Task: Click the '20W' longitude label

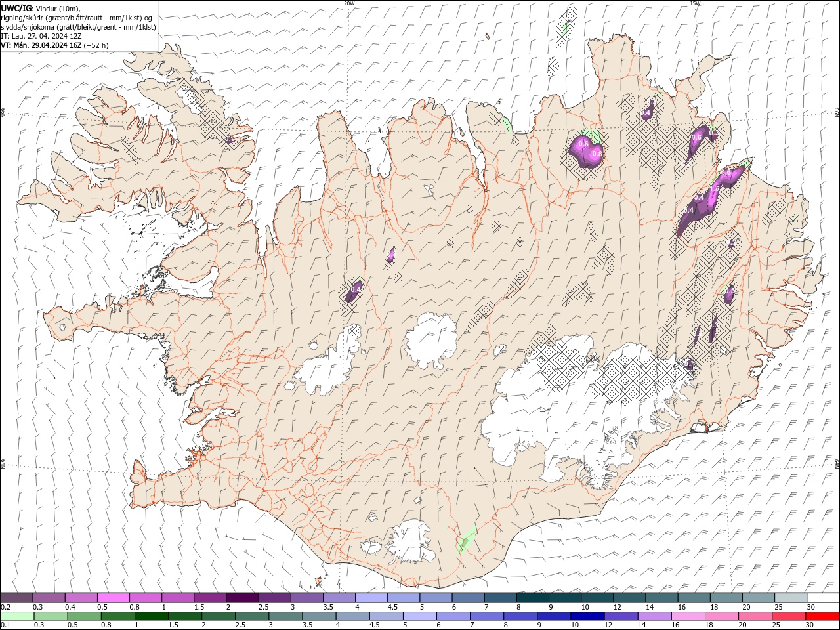Action: click(349, 3)
